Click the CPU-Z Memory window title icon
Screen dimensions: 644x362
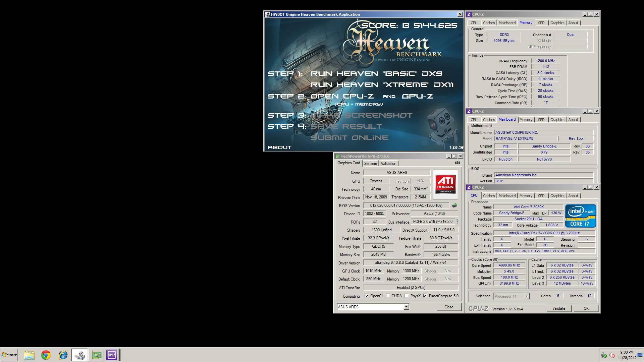[469, 14]
